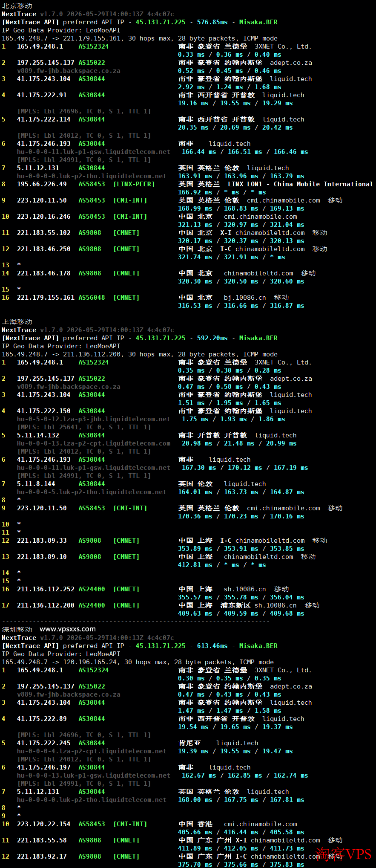Click the 409.63 ms latency value
This screenshot has width=376, height=868.
point(195,613)
